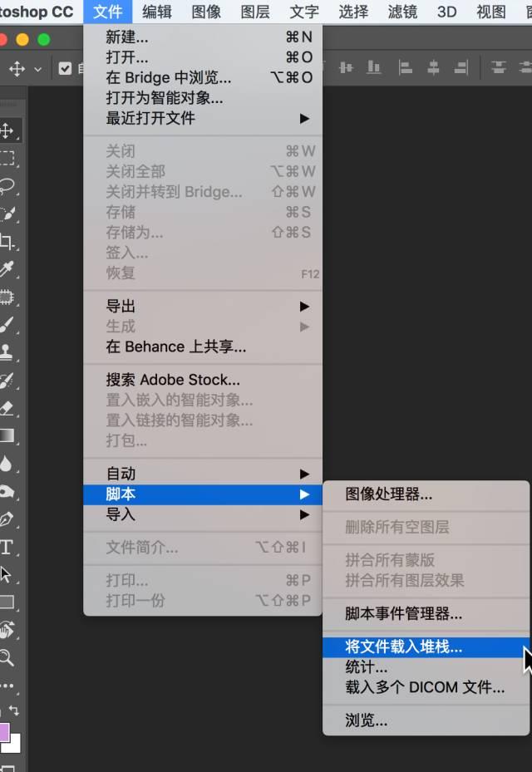Open the 视图 menu
Screen dimensions: 532x772
point(491,12)
